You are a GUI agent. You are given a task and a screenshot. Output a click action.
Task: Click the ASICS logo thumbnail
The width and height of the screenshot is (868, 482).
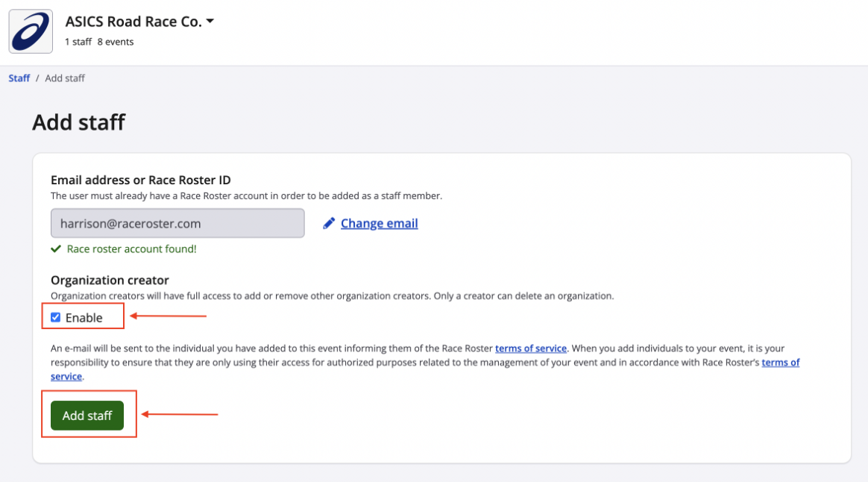tap(31, 31)
